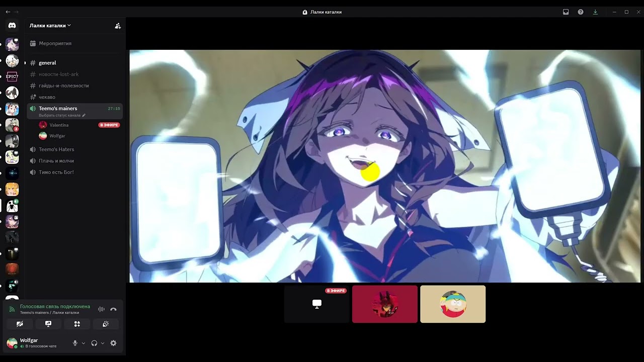Click the Мероприятия calendar icon
The width and height of the screenshot is (644, 362).
click(33, 43)
